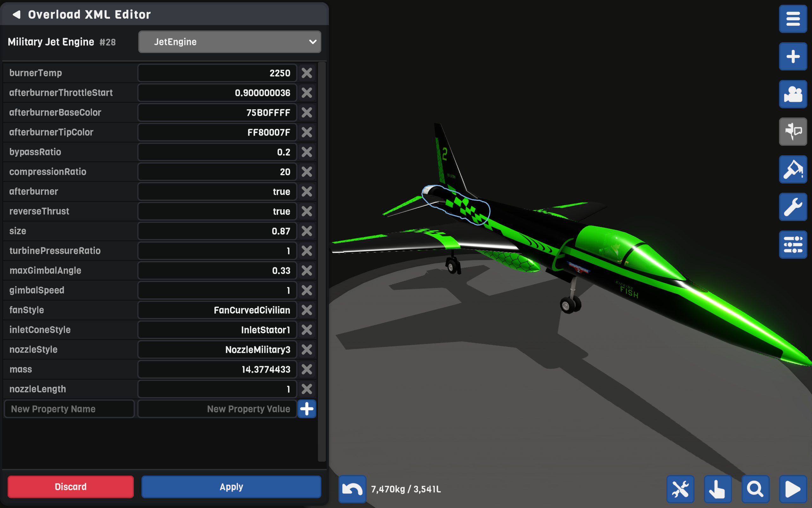Click the Military Jet Engine part title
Image resolution: width=812 pixels, height=508 pixels.
coord(51,42)
